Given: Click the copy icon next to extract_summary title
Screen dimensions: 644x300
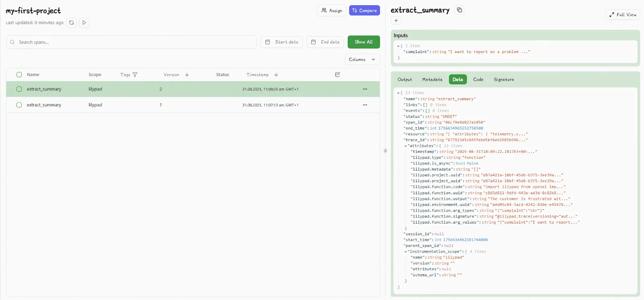Looking at the screenshot, I should 459,10.
